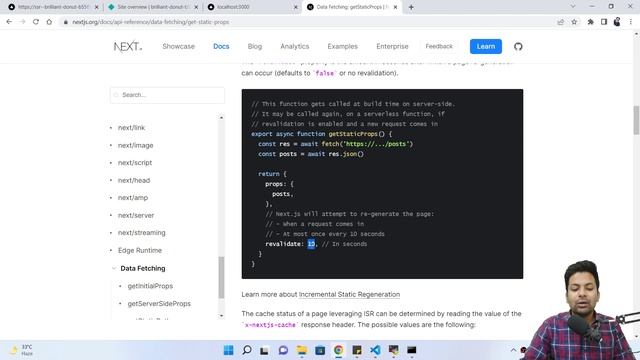Click the page's vertical scrollbar thumb

coord(636,120)
